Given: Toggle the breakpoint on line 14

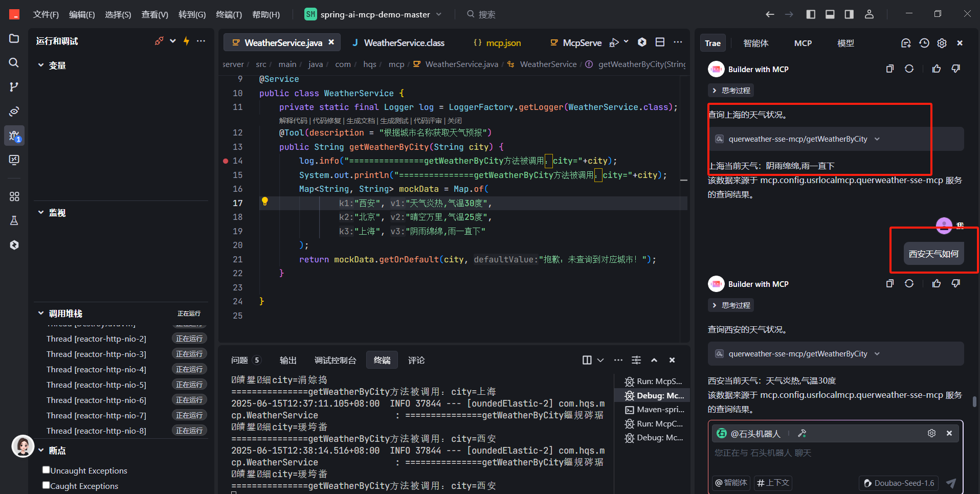Looking at the screenshot, I should pos(226,161).
